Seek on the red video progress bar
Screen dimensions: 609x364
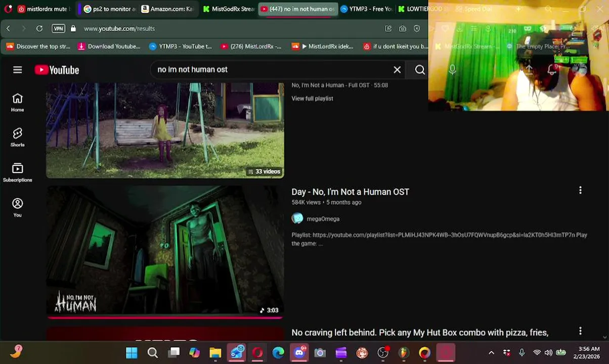click(165, 317)
